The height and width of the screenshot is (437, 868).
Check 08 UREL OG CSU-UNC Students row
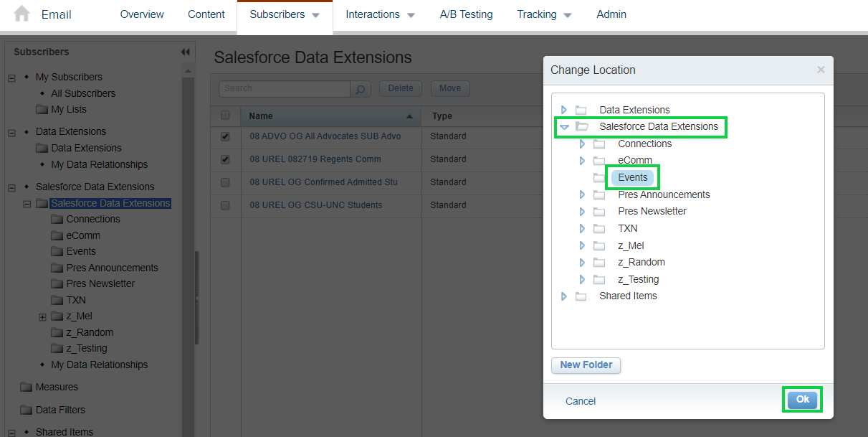226,205
